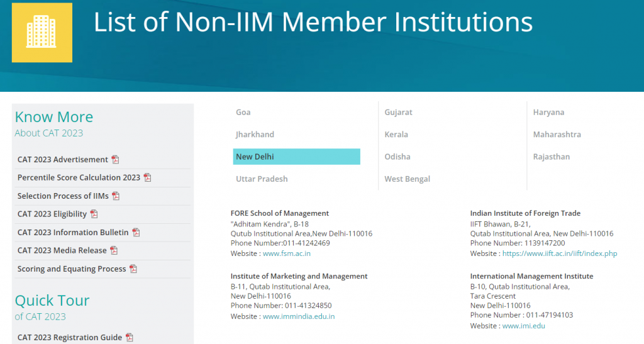Image resolution: width=644 pixels, height=344 pixels.
Task: Click the IIFT Bhawan, B-21 address line
Action: point(500,224)
